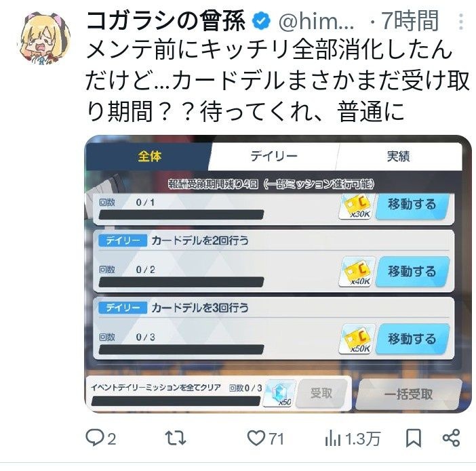Open the three-dot more options menu
The width and height of the screenshot is (476, 471).
(461, 22)
